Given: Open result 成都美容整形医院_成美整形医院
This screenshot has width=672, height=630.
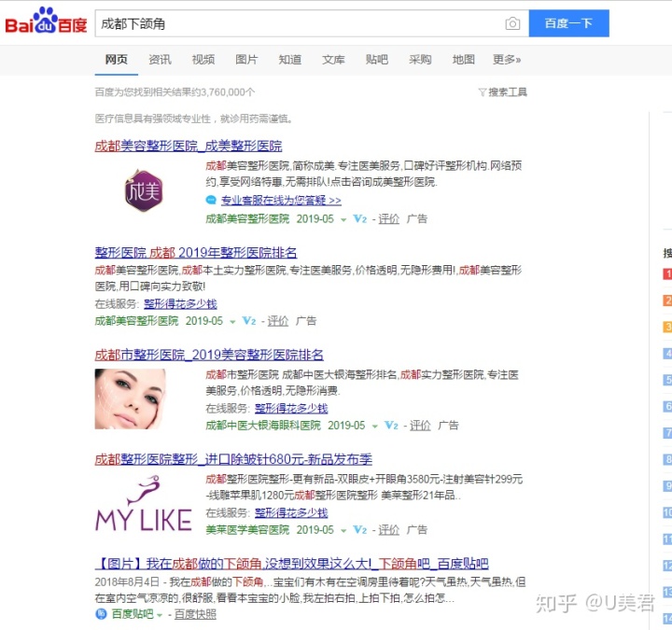Looking at the screenshot, I should click(x=189, y=147).
